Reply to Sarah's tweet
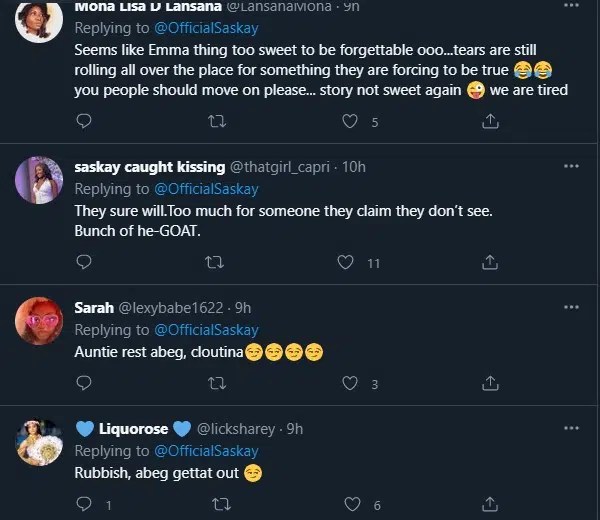Screen dimensions: 600x520 point(84,383)
